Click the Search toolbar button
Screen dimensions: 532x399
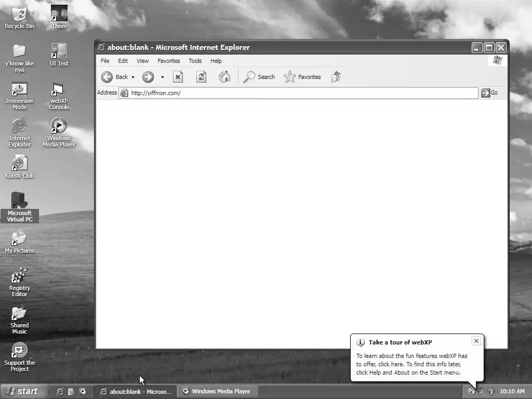click(259, 77)
